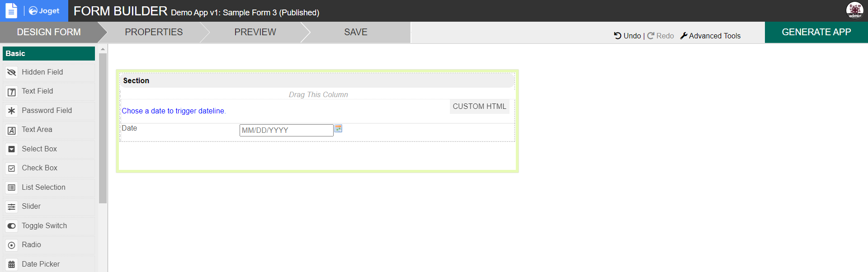Click the MM/DD/YYYY date input field

[x=286, y=130]
